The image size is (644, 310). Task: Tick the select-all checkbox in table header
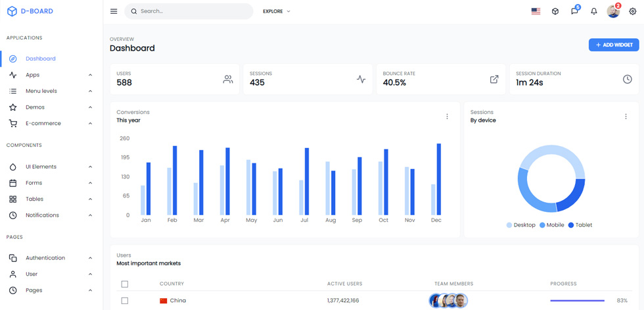tap(125, 284)
